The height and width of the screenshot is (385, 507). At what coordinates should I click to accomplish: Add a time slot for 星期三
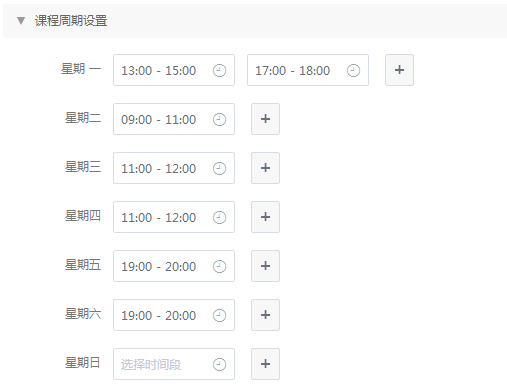coord(265,168)
